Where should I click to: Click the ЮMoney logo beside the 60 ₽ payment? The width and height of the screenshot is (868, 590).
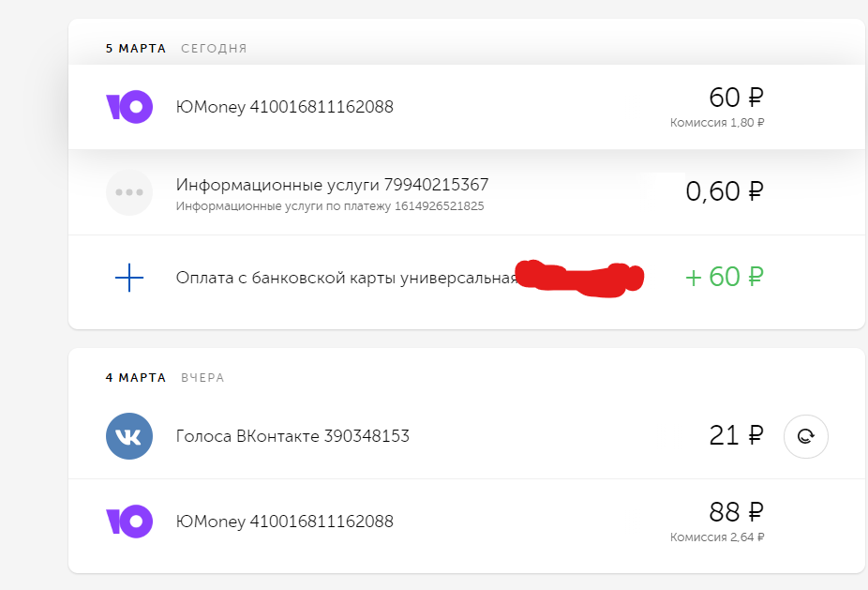coord(128,107)
